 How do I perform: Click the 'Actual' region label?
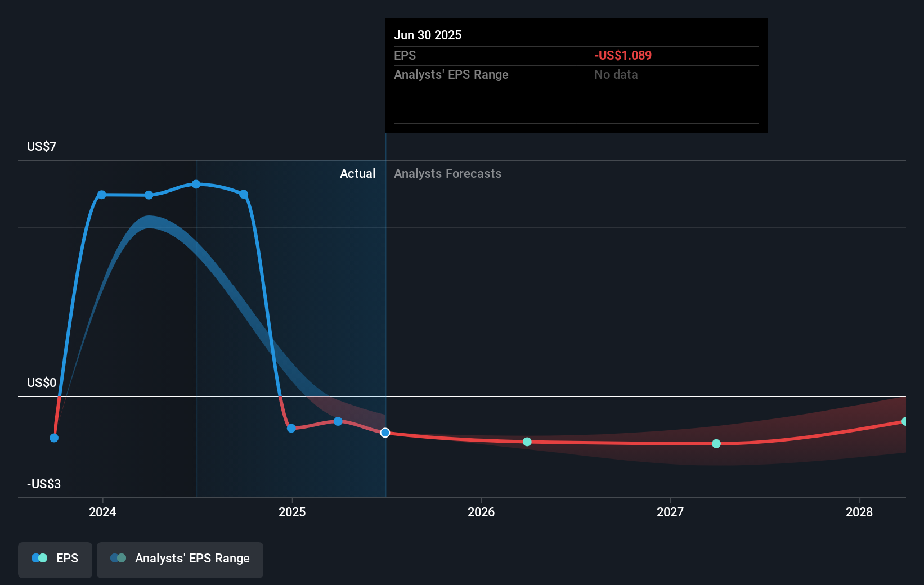coord(357,173)
